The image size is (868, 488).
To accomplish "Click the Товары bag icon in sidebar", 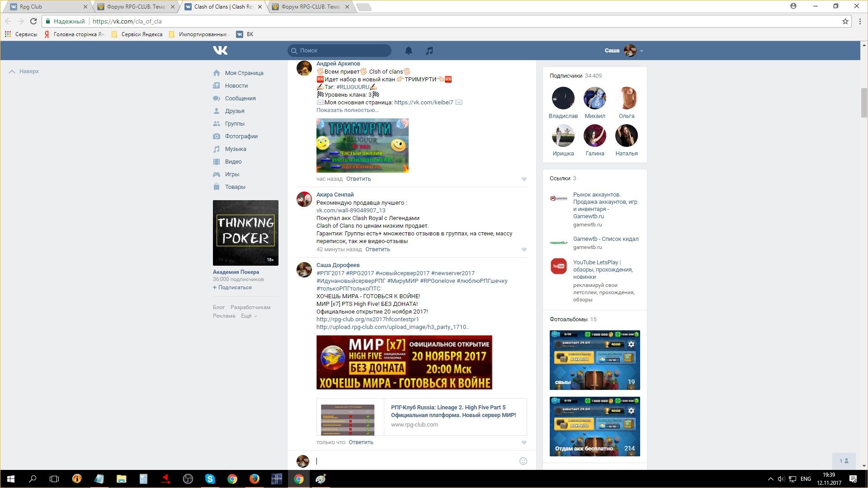I will [x=217, y=187].
